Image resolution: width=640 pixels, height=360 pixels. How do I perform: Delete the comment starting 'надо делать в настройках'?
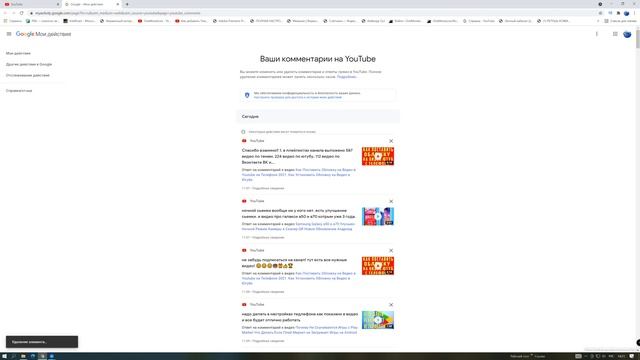[x=391, y=305]
